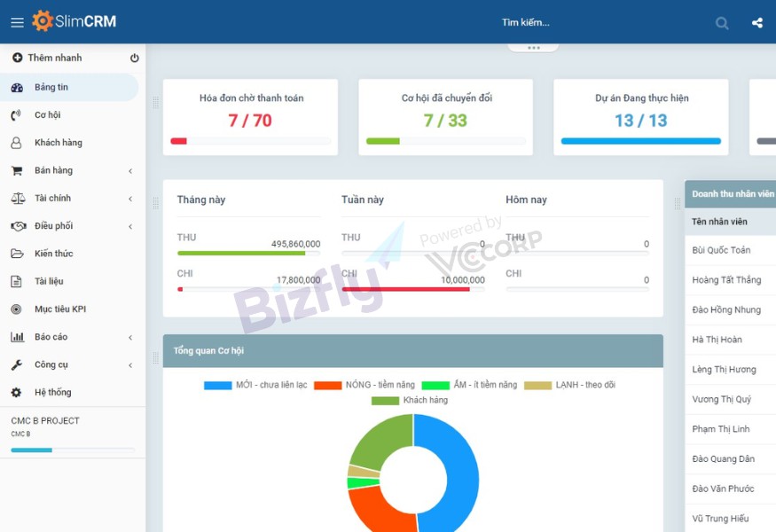The height and width of the screenshot is (532, 776).
Task: Click the search magnifier icon
Action: point(722,23)
